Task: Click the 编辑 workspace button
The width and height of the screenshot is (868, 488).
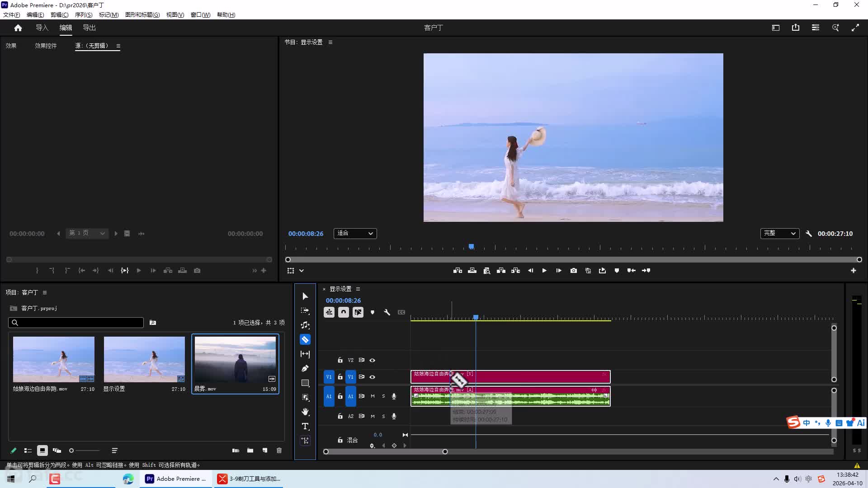Action: [x=66, y=28]
